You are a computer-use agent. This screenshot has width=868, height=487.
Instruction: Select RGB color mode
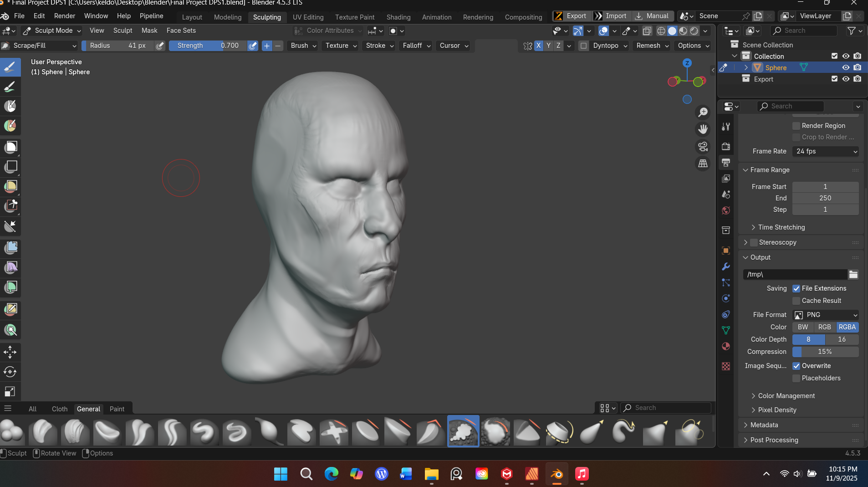825,327
